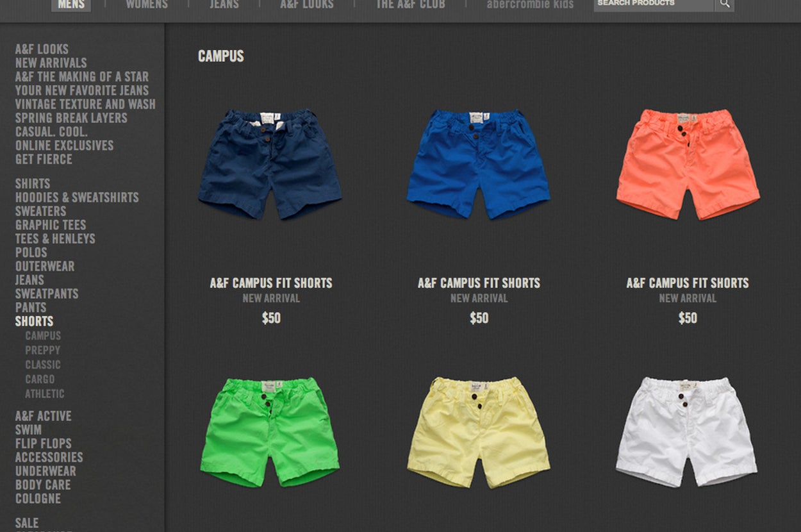Click the search magnifier icon
The image size is (801, 532).
[724, 4]
